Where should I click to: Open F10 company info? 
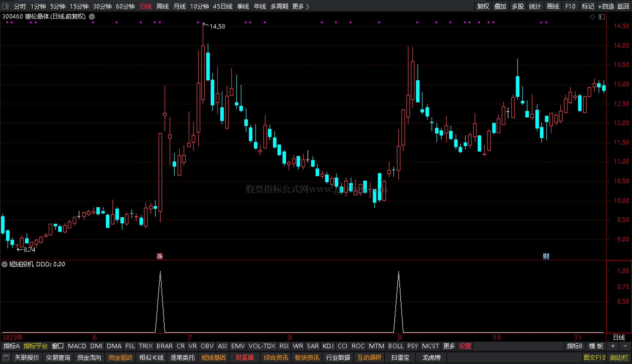[570, 6]
